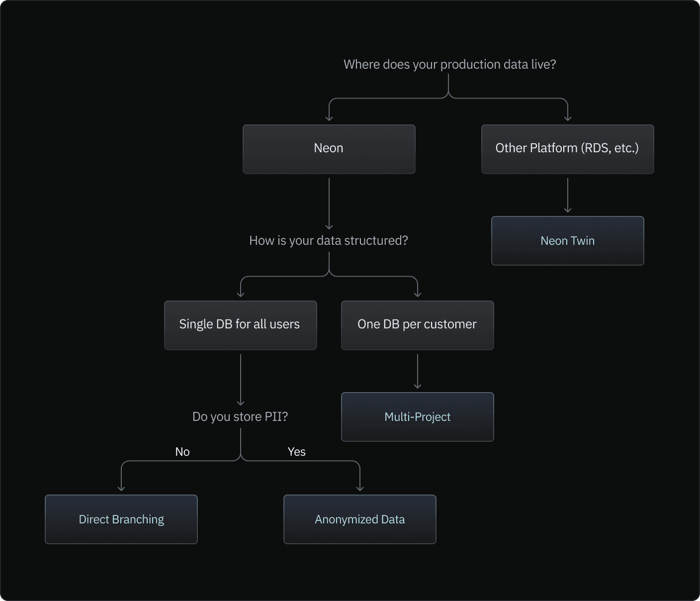Viewport: 700px width, 601px height.
Task: Click the arrowhead pointing into Neon box
Action: pyautogui.click(x=329, y=118)
